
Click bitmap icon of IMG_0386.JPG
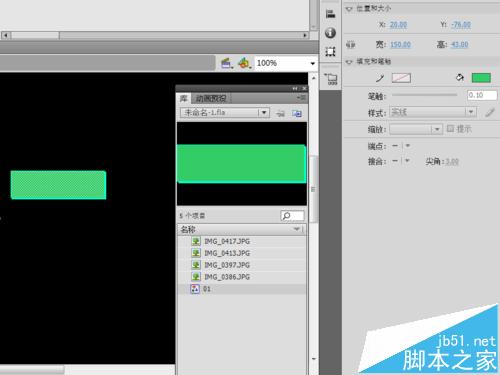pyautogui.click(x=196, y=277)
